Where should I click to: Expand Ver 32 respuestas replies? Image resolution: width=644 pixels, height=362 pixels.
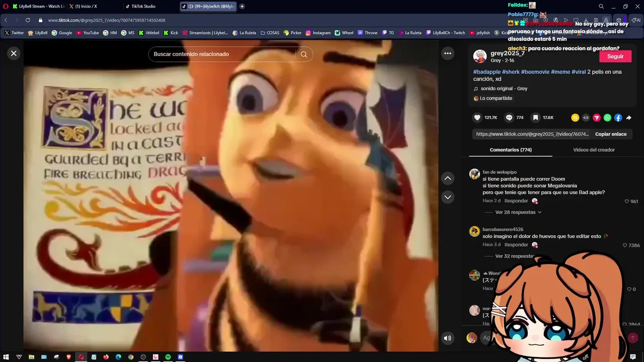tap(515, 256)
